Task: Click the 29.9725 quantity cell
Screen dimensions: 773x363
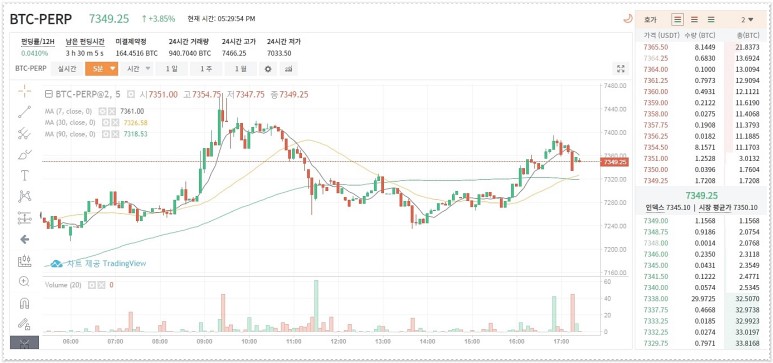Action: tap(704, 298)
